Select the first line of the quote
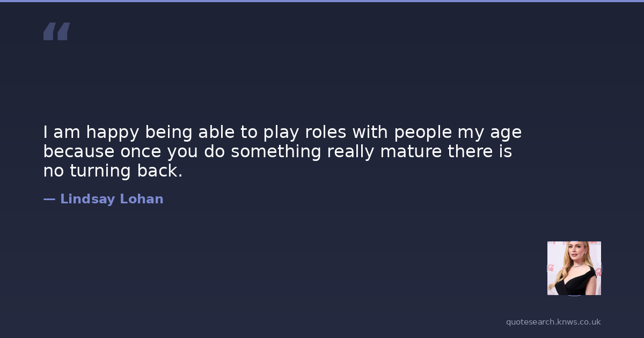The image size is (644, 338). 282,132
